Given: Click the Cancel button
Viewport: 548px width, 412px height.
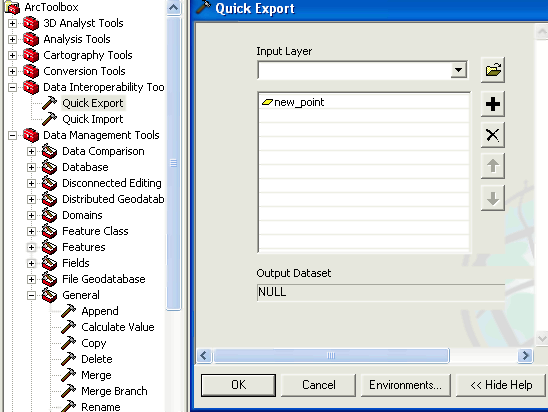Looking at the screenshot, I should click(x=318, y=385).
